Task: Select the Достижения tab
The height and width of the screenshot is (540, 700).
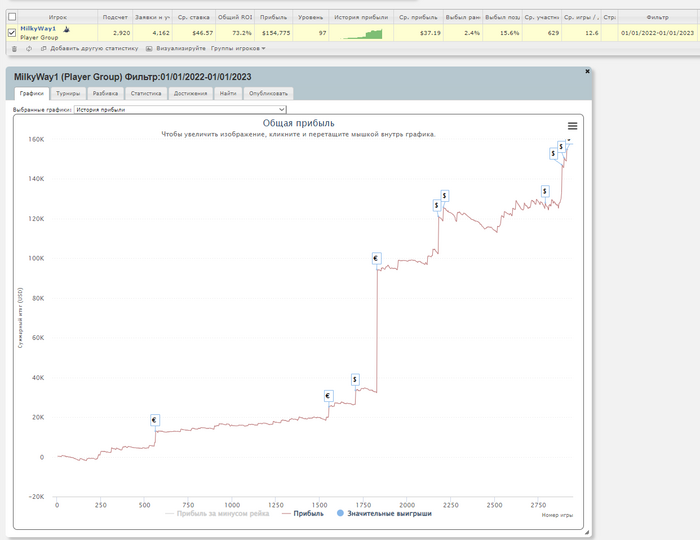Action: (x=191, y=94)
